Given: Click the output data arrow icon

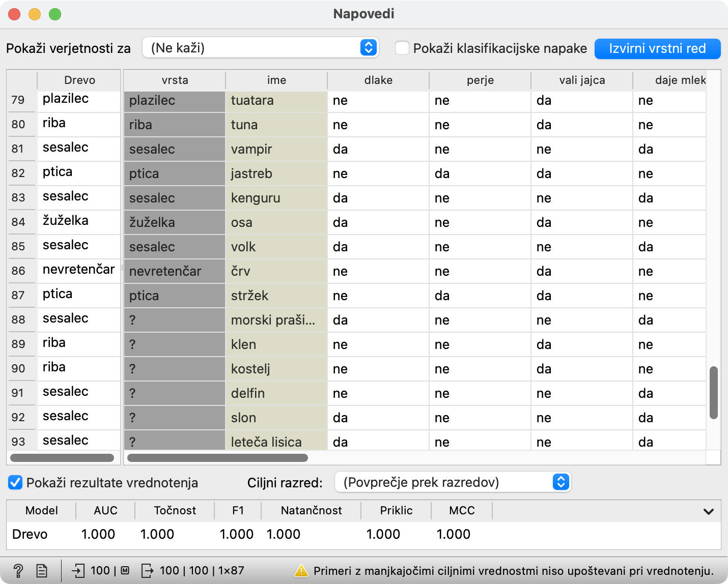Looking at the screenshot, I should (x=147, y=571).
